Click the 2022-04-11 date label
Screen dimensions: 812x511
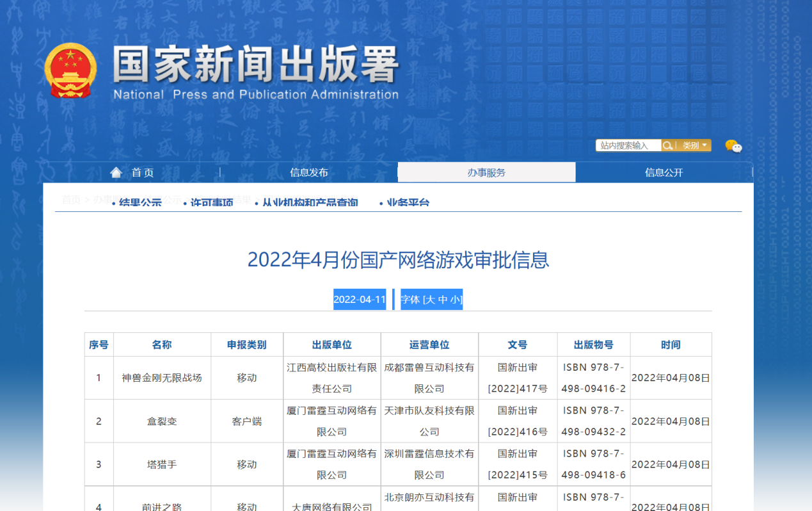pos(359,299)
